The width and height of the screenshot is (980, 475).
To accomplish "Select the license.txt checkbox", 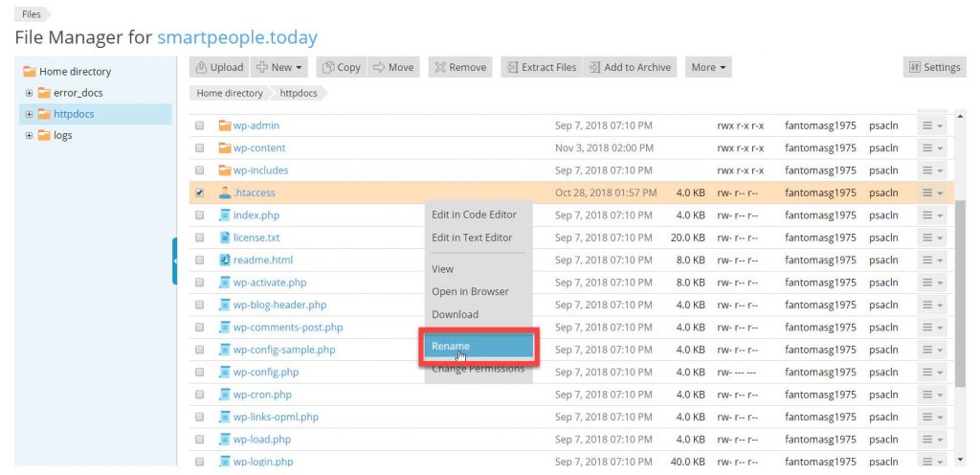I will coord(200,237).
